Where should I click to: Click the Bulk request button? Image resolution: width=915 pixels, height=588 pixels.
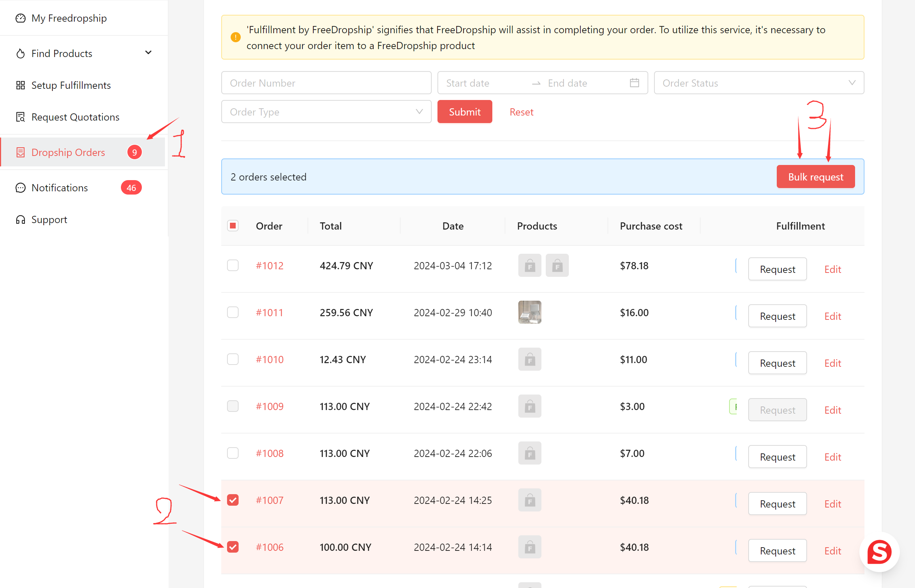tap(815, 177)
